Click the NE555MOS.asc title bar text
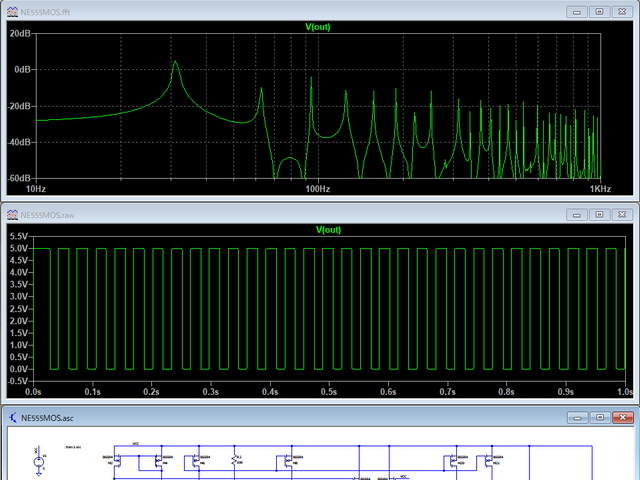 tap(47, 418)
